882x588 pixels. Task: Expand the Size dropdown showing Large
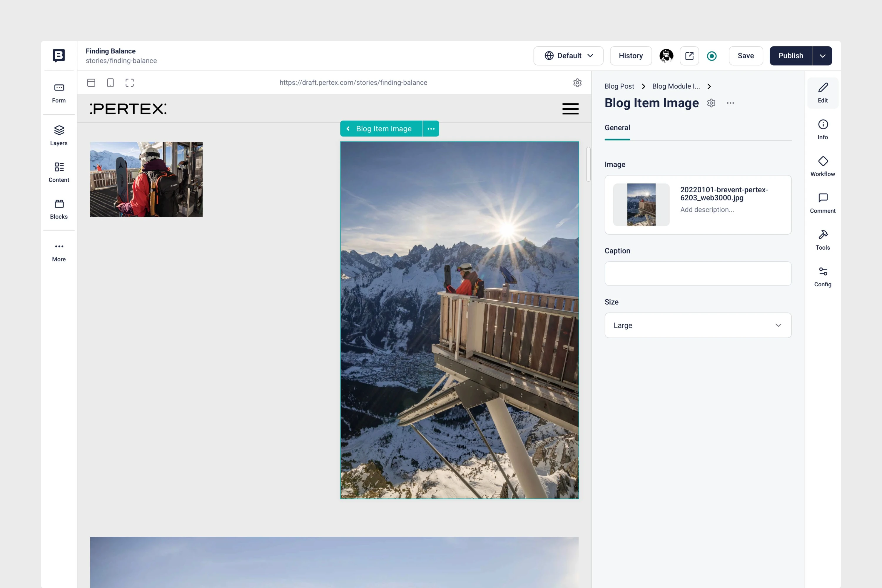pyautogui.click(x=697, y=325)
